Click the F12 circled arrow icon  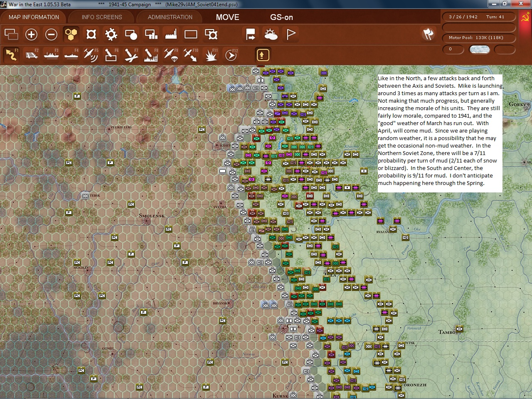[x=231, y=54]
